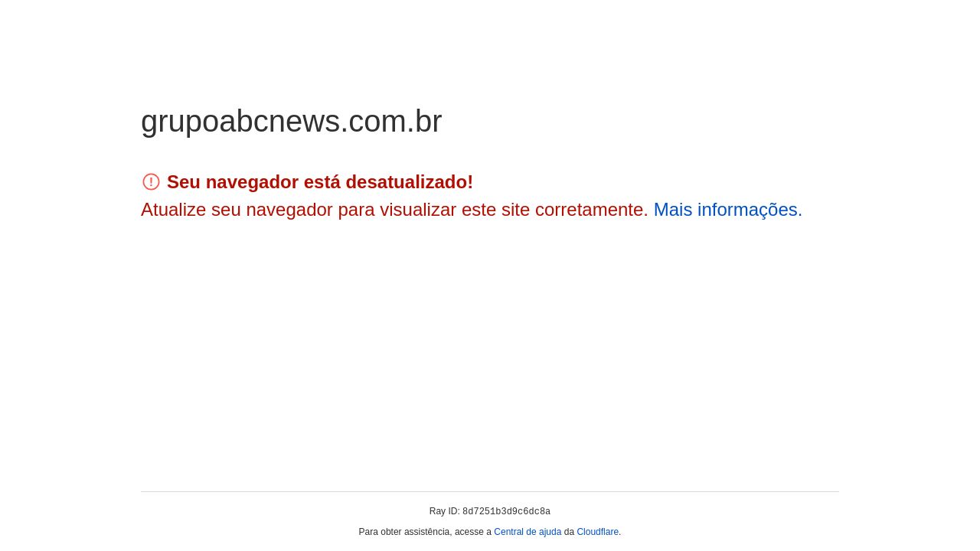This screenshot has width=980, height=551.
Task: Click the '.com.br' part of the domain title
Action: click(391, 122)
